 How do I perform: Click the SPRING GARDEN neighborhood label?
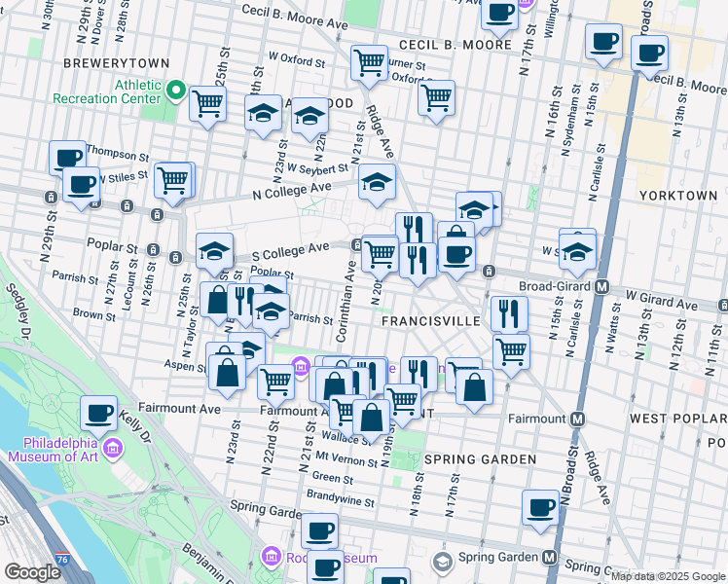pos(481,459)
